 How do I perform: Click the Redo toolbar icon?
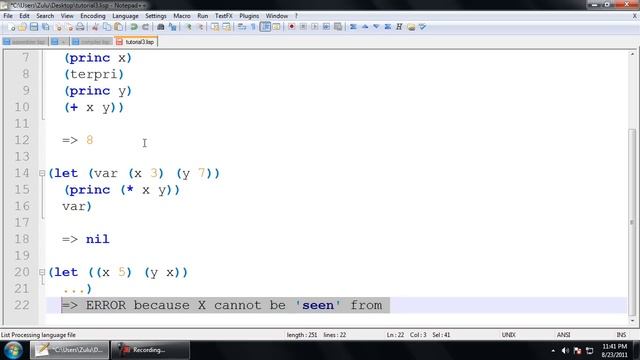(x=145, y=27)
